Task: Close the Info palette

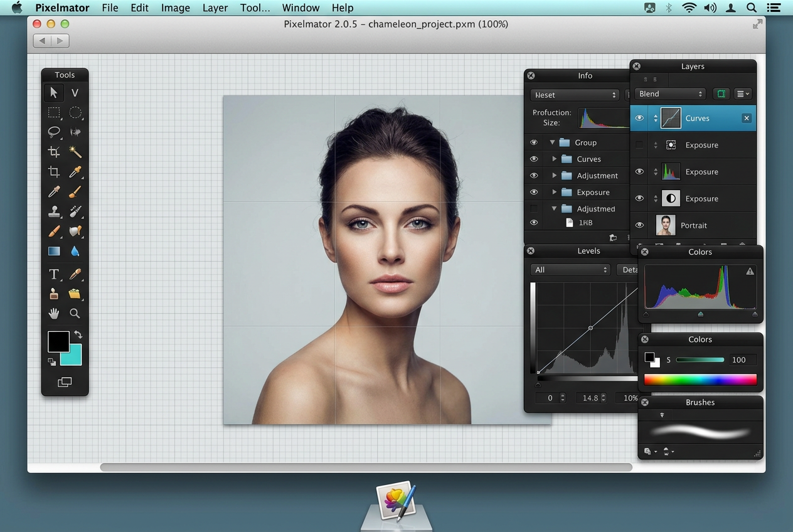Action: click(531, 75)
